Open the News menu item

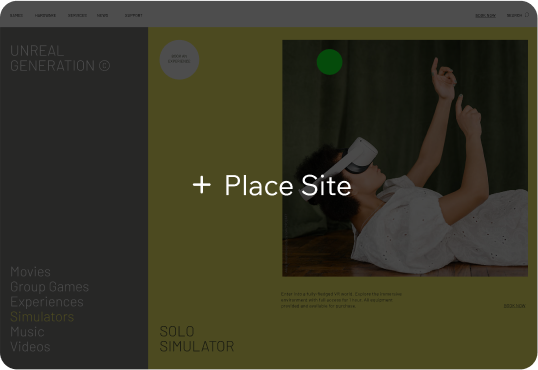point(102,15)
